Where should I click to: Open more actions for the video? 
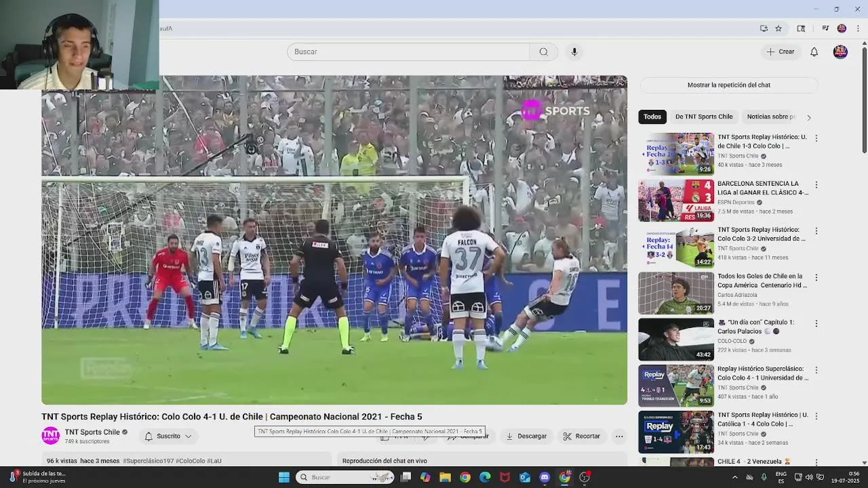tap(619, 436)
